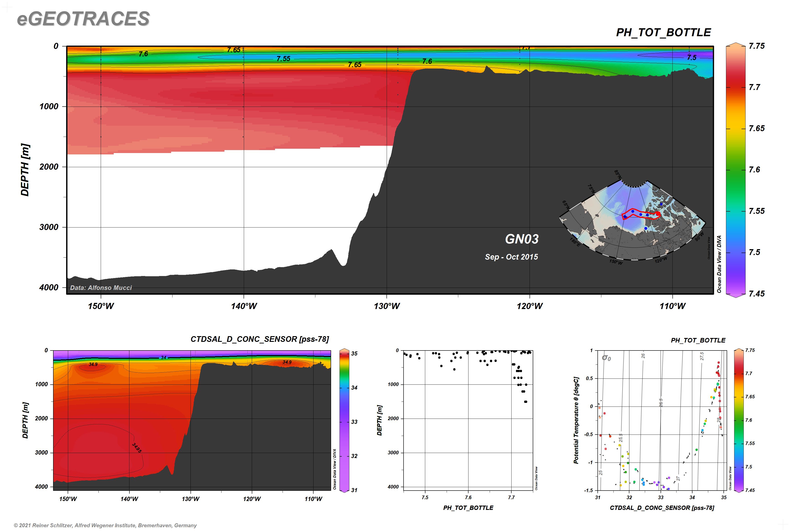Click the Ocean Data View / DIVA label beside main section

[719, 264]
